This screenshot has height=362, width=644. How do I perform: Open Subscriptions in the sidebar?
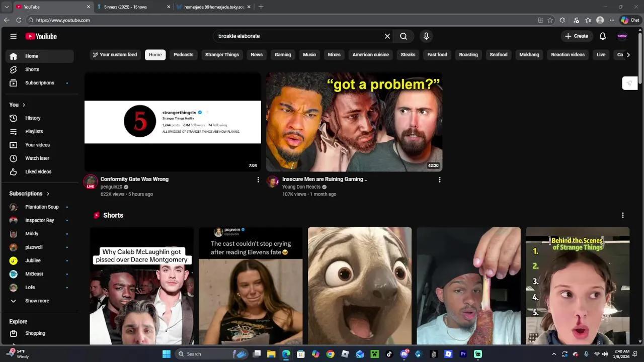coord(40,83)
